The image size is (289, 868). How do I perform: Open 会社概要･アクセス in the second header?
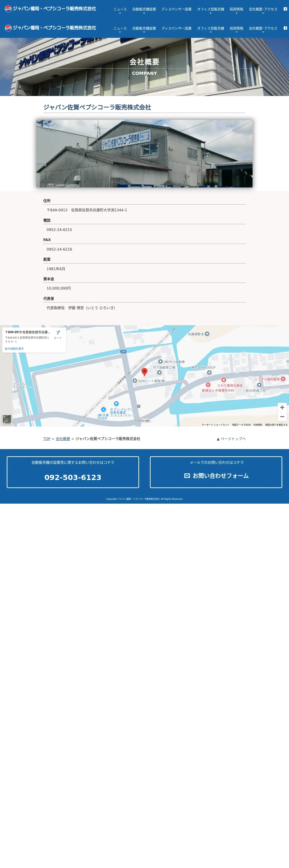(x=263, y=29)
